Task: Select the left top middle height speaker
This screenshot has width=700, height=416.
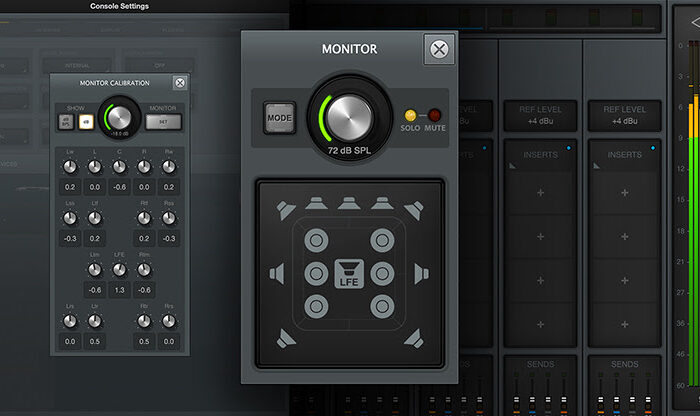Action: click(x=317, y=274)
